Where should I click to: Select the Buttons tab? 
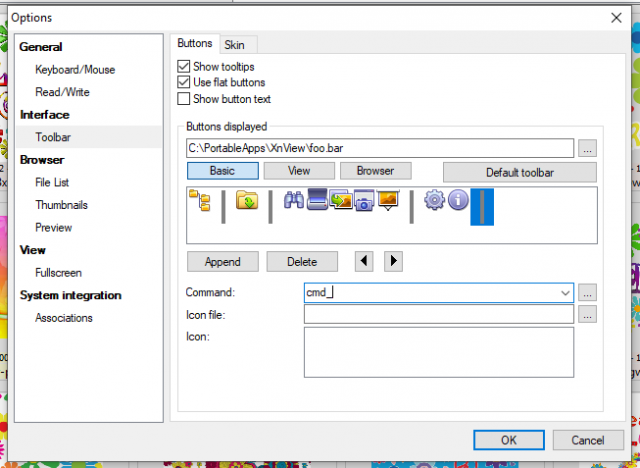pos(195,43)
